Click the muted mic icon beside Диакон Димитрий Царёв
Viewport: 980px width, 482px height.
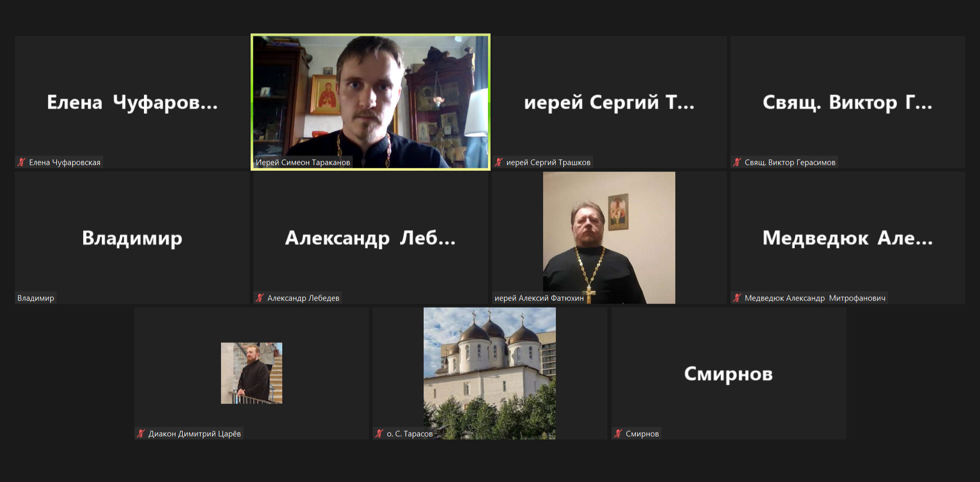click(x=141, y=434)
